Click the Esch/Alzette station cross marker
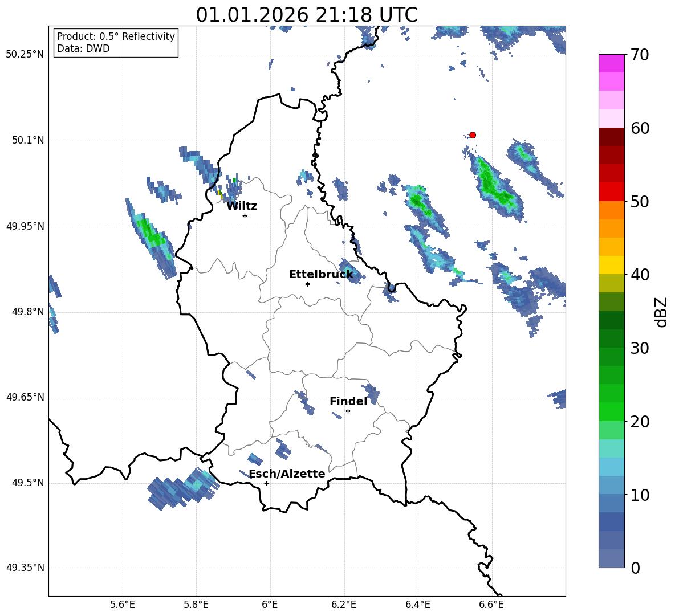 (266, 483)
